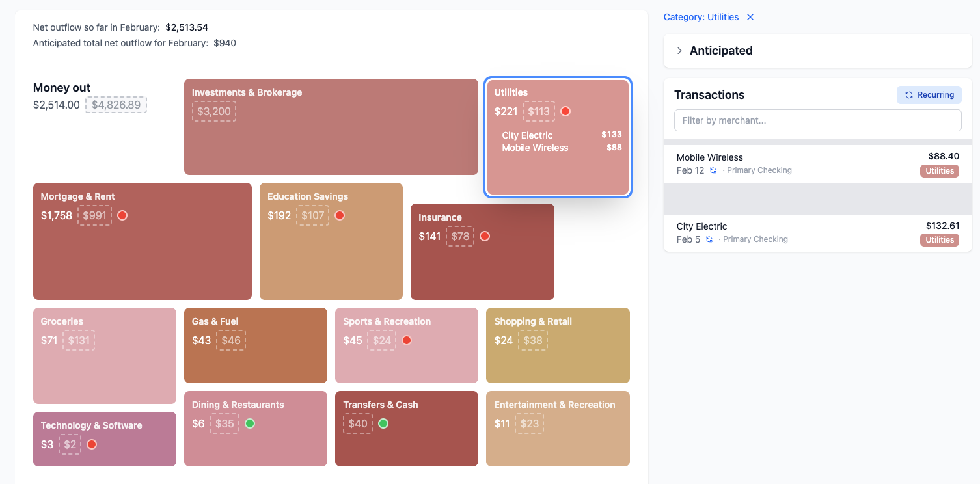Click the red status dot in Utilities tile
The image size is (980, 484).
(x=565, y=111)
